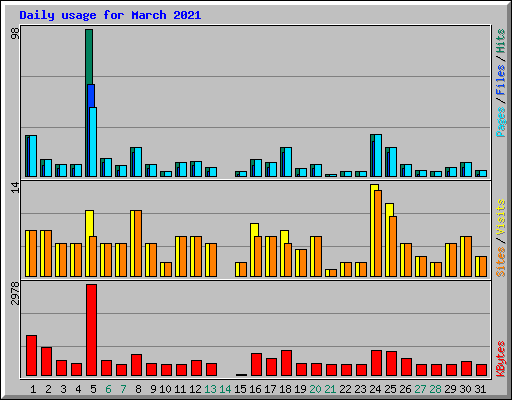Click the green weekend day '14' label

[x=225, y=389]
